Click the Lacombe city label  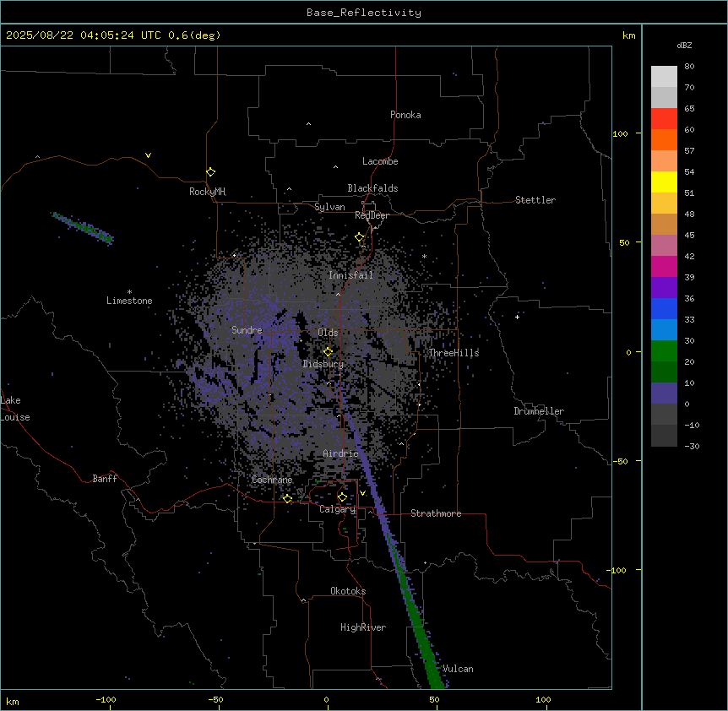(380, 161)
